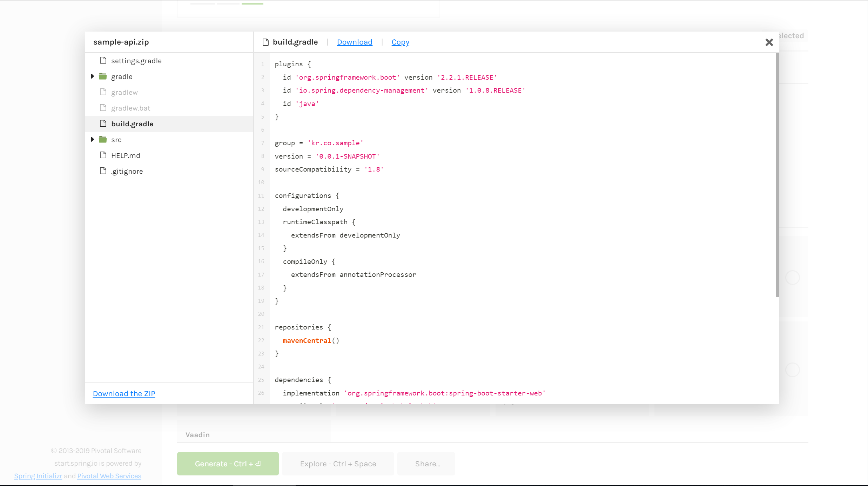Viewport: 868px width, 486px height.
Task: Close the project explorer dialog
Action: [x=769, y=42]
